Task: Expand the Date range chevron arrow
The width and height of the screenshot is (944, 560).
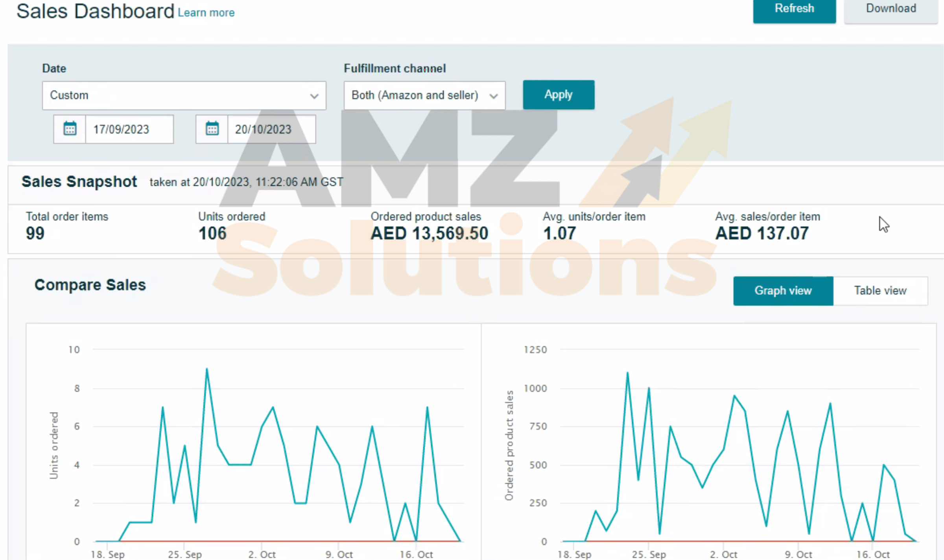Action: point(314,96)
